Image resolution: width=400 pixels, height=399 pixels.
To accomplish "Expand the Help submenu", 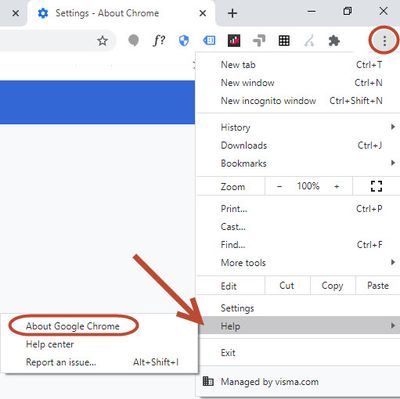I will pos(299,326).
